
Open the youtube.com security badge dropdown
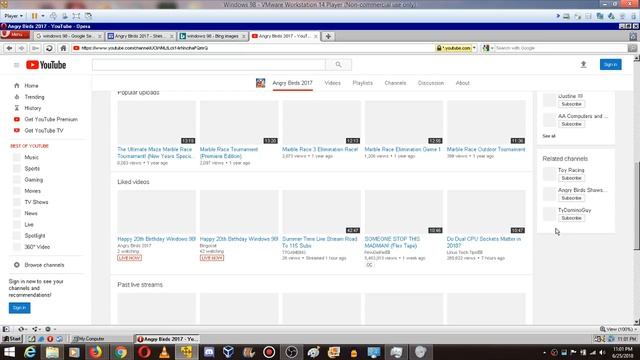point(456,48)
